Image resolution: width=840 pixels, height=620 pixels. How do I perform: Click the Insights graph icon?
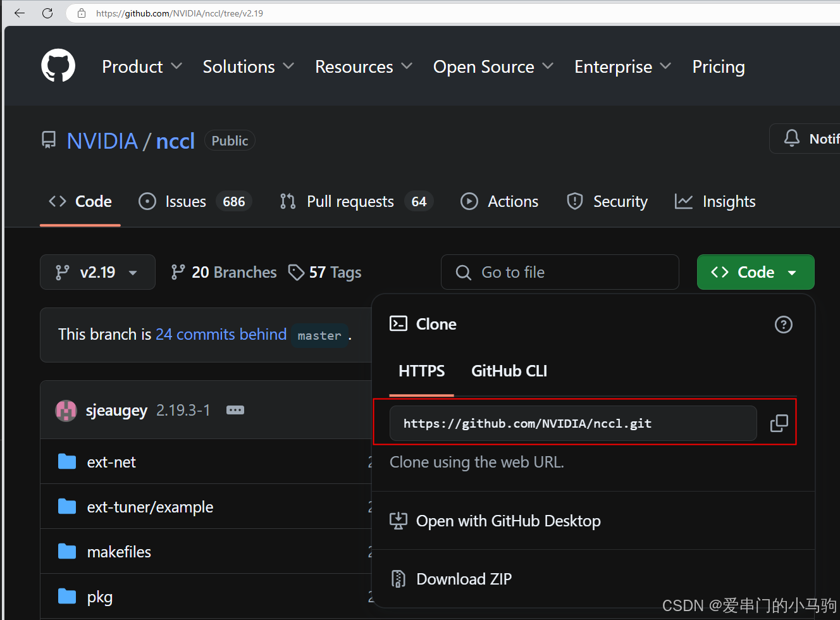684,201
